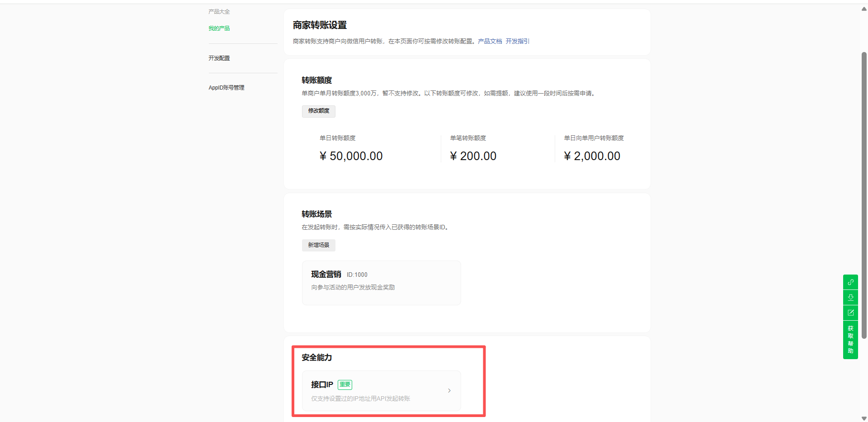The width and height of the screenshot is (868, 422).
Task: Click the 修改额度 button
Action: (x=319, y=111)
